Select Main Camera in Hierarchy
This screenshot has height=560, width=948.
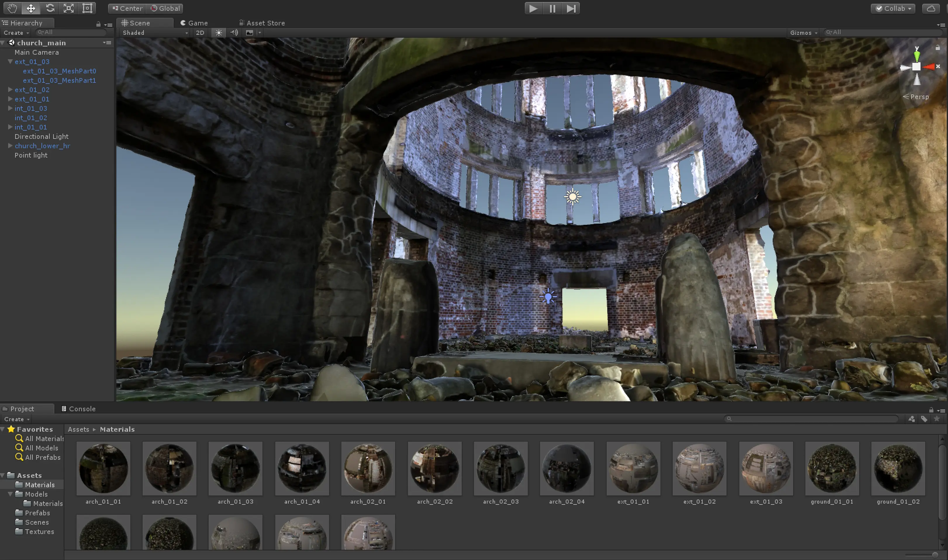37,52
